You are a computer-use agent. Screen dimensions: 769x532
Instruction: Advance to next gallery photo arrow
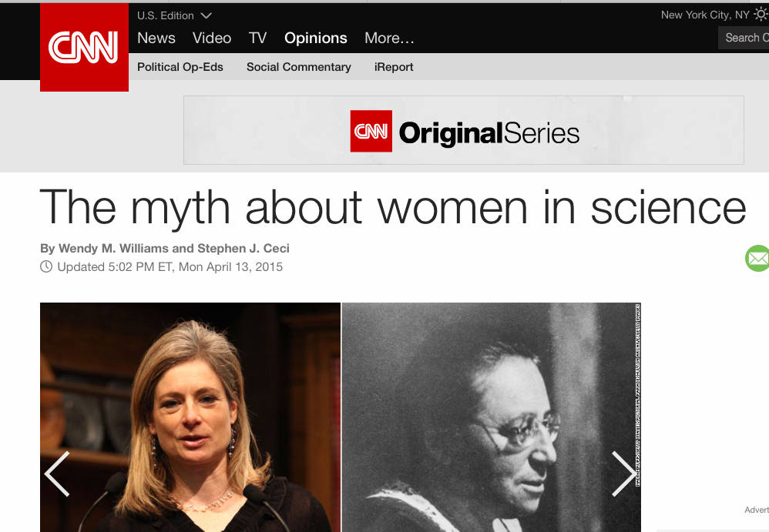pyautogui.click(x=623, y=473)
